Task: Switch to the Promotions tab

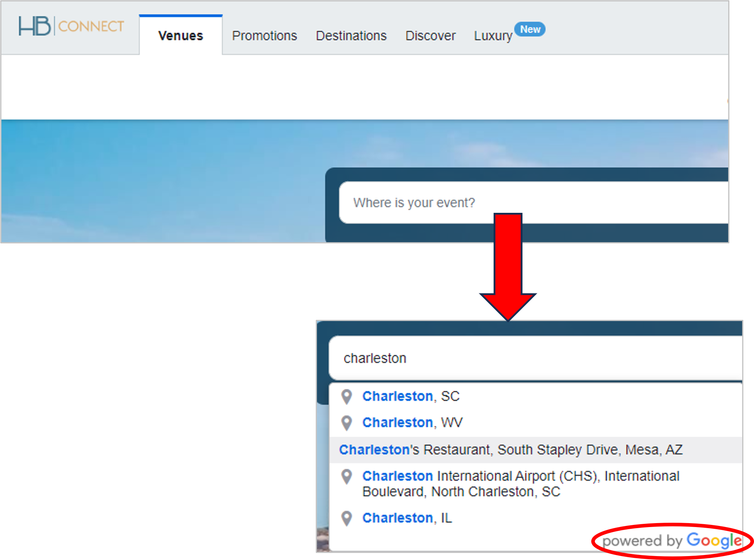Action: (265, 36)
